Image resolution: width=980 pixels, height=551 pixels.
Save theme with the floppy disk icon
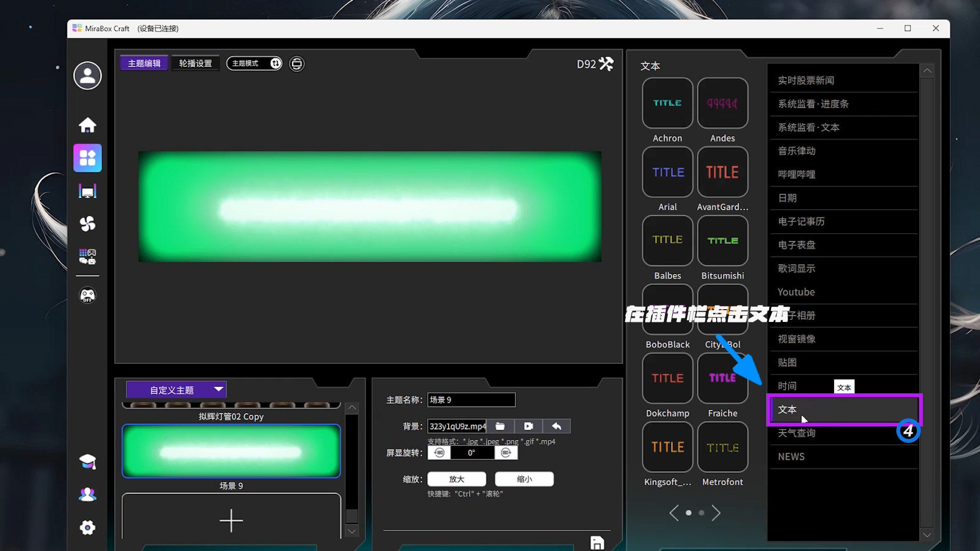597,543
